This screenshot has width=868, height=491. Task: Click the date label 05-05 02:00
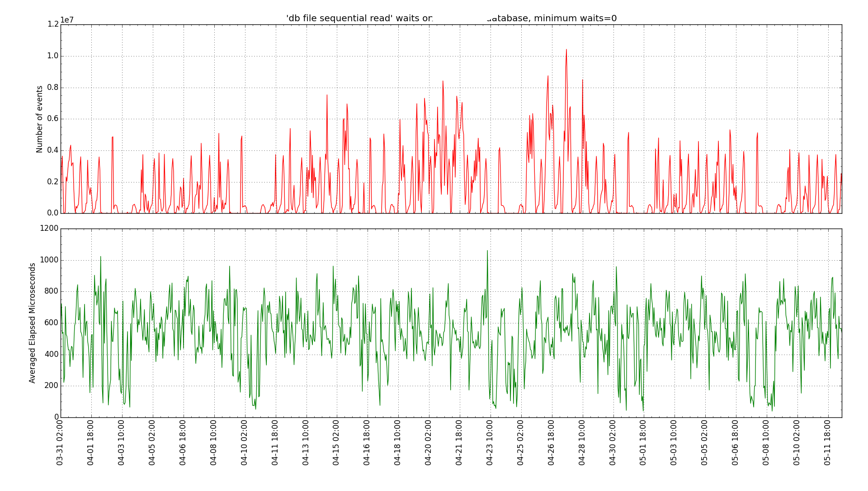(704, 443)
